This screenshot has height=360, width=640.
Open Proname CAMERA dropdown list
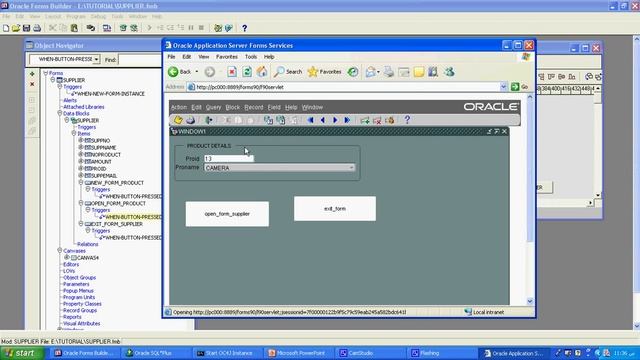click(351, 168)
